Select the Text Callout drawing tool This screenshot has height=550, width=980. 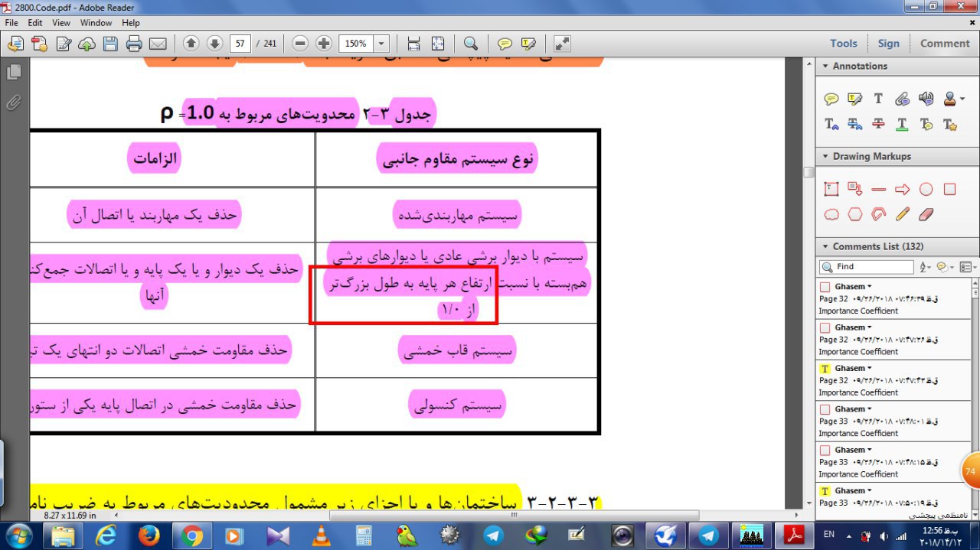coord(855,189)
